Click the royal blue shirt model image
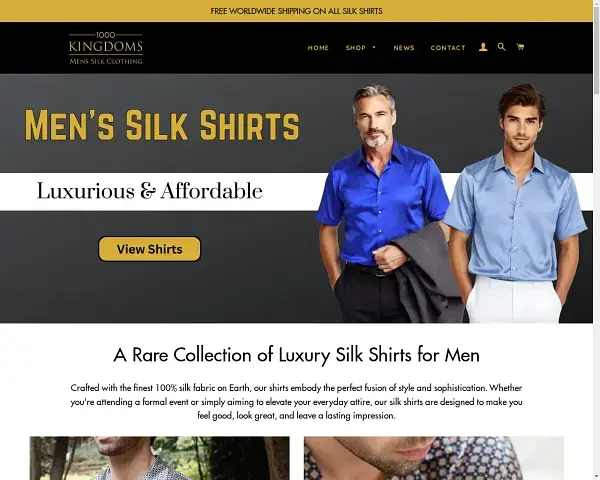600x480 pixels. coord(383,203)
